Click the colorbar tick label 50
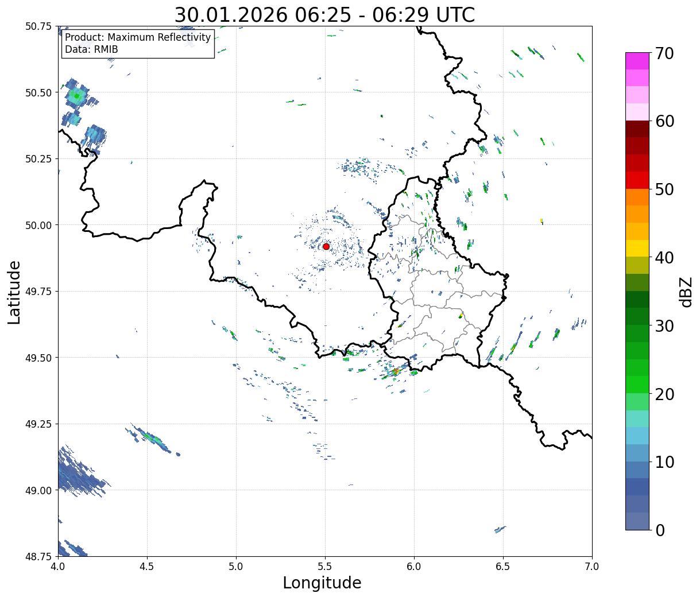 [665, 189]
